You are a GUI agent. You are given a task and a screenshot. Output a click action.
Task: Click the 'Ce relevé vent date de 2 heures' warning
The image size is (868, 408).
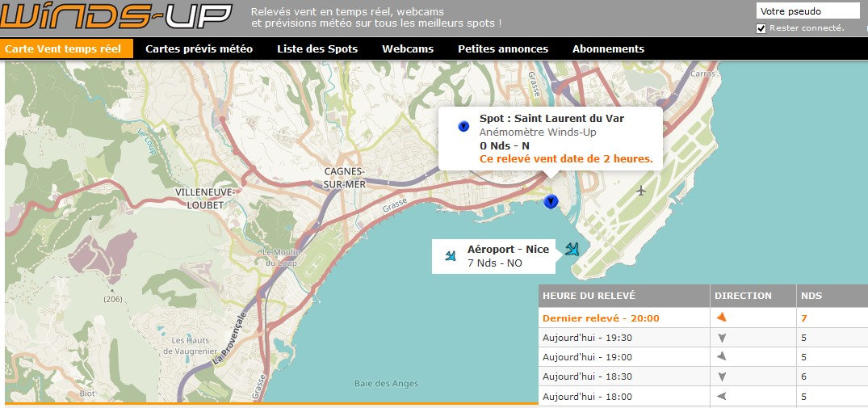(566, 159)
